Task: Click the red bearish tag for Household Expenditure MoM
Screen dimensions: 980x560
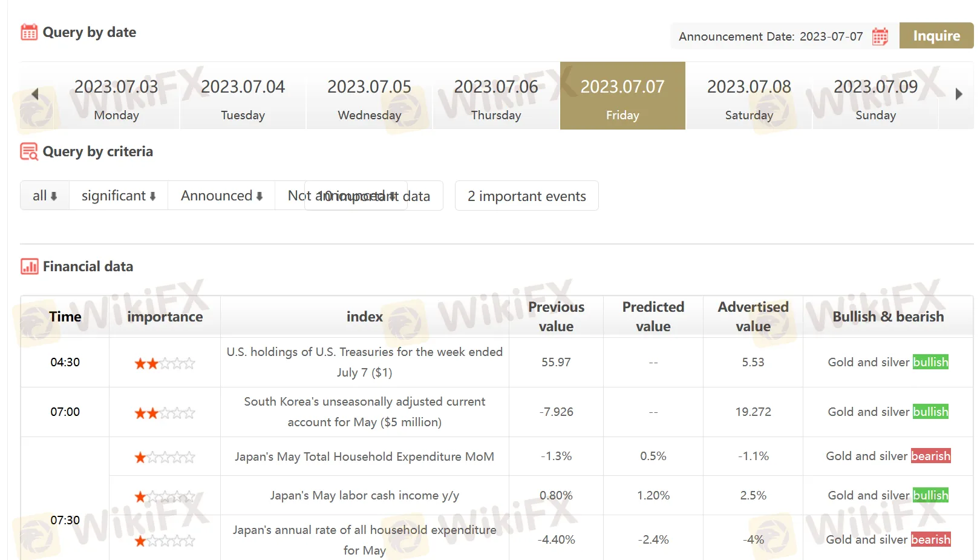Action: coord(930,456)
